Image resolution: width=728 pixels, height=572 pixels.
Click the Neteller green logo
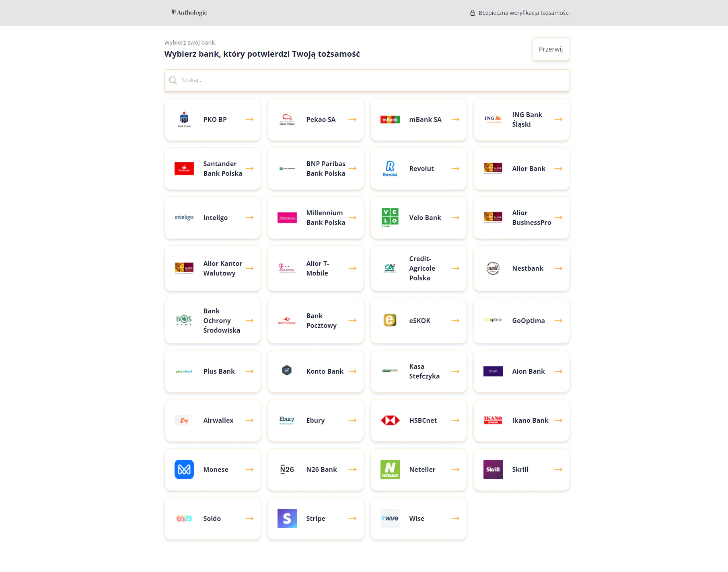[x=390, y=469]
